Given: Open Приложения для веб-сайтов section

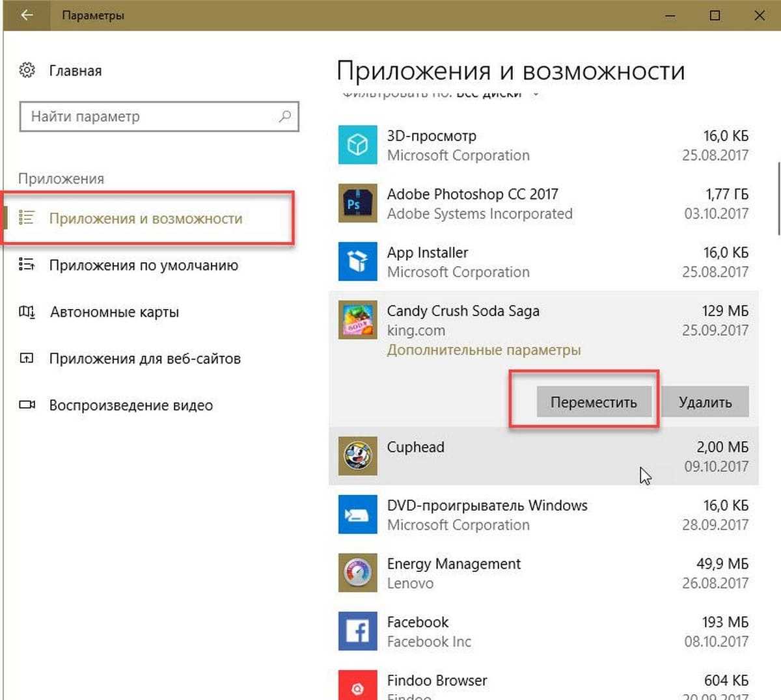Looking at the screenshot, I should tap(144, 359).
